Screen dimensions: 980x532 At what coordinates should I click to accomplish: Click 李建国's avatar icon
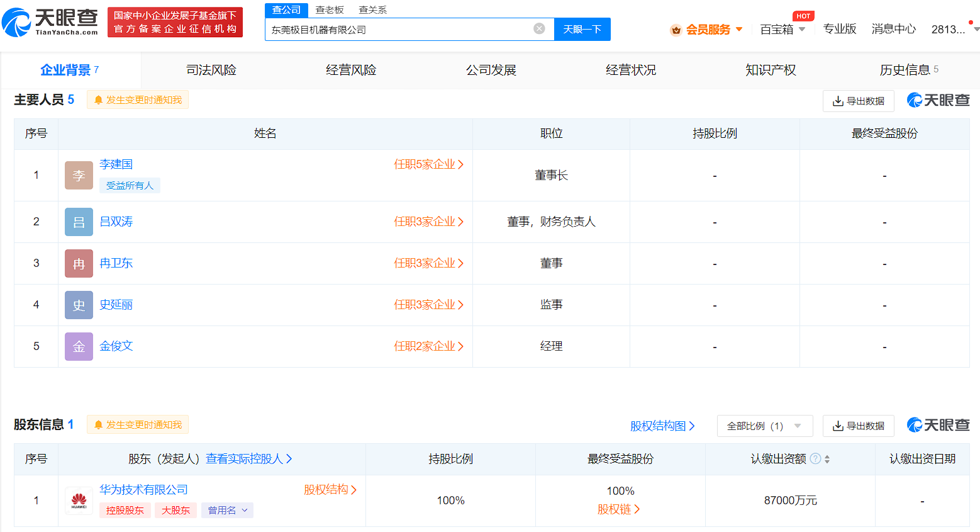(79, 175)
